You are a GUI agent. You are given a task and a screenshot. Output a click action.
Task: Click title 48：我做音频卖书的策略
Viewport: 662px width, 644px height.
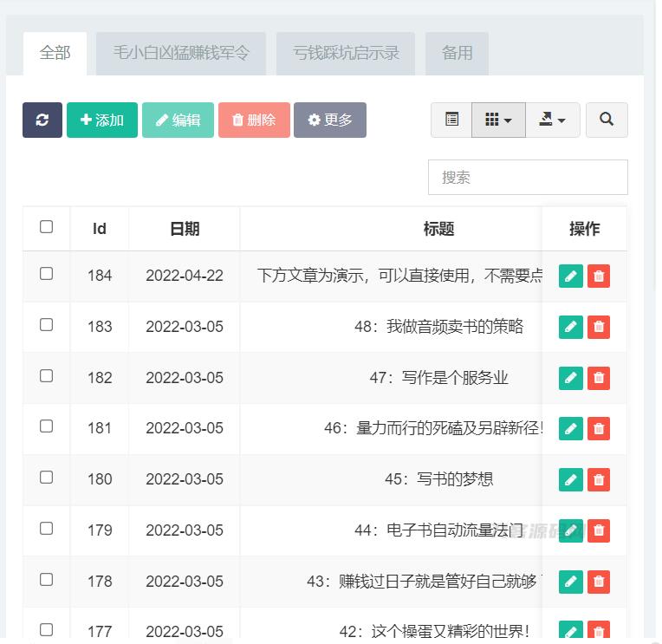pyautogui.click(x=438, y=327)
